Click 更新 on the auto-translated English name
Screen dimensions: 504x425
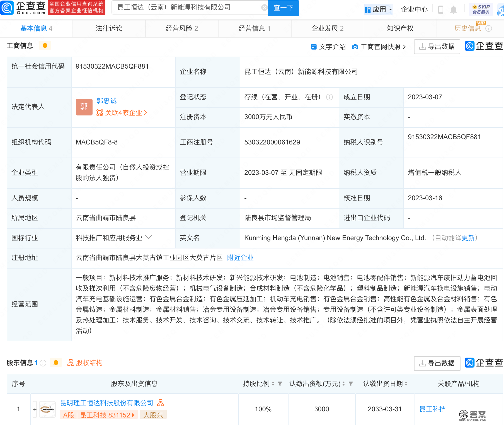(x=468, y=238)
